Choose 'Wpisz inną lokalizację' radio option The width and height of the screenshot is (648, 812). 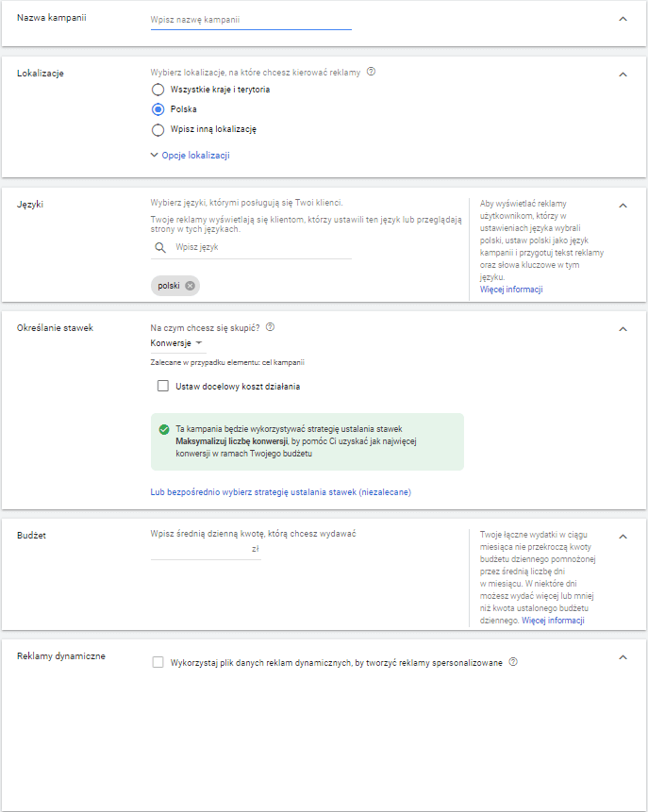(x=158, y=129)
